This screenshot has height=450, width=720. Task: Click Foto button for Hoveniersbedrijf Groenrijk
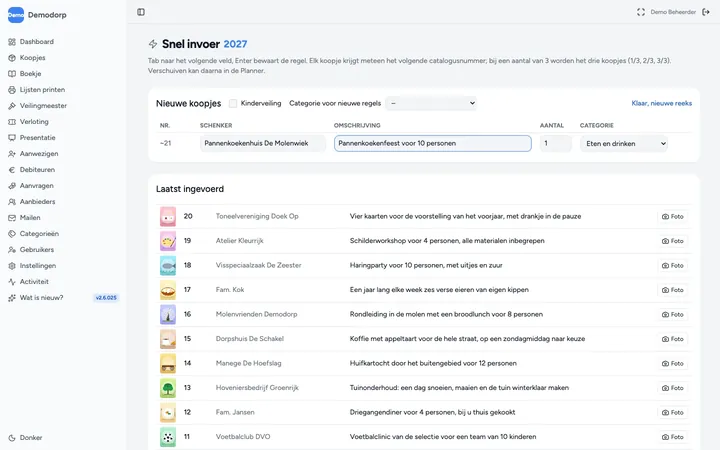tap(672, 388)
